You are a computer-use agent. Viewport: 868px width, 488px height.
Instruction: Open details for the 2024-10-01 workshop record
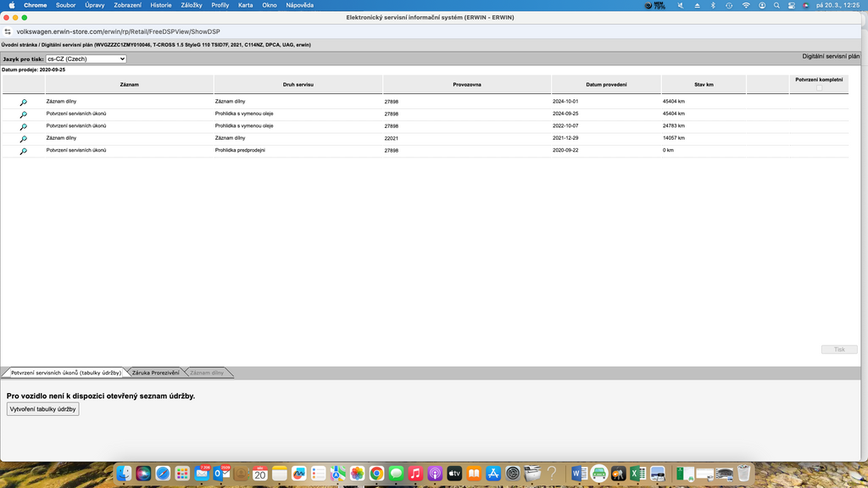click(24, 102)
